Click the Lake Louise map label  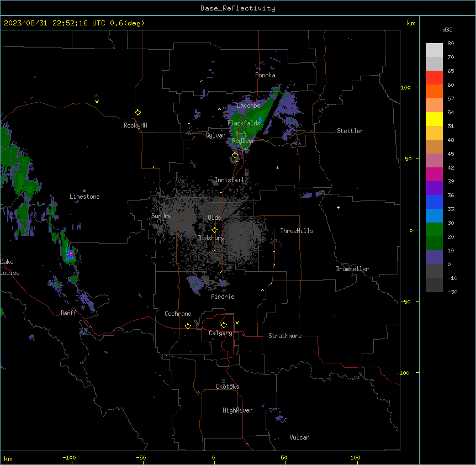[10, 267]
